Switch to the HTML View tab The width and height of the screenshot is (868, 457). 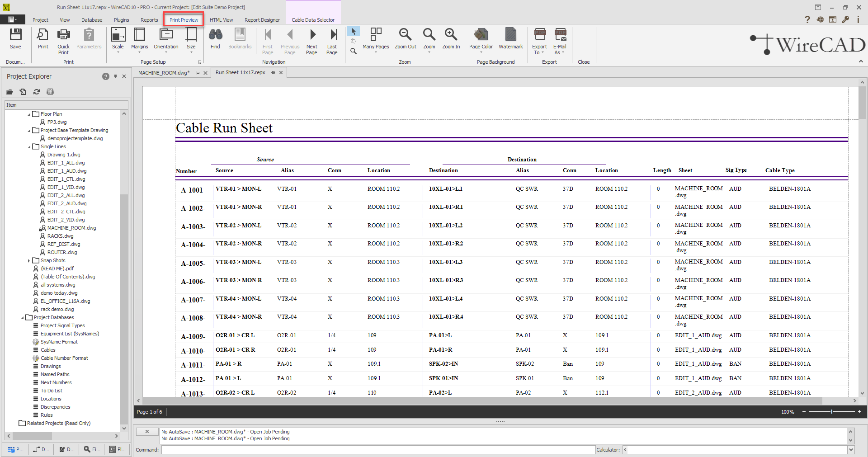click(x=222, y=20)
